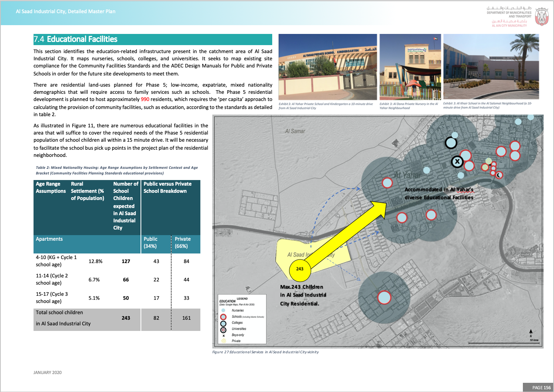
Task: Click the '22' public count cell
Action: (x=156, y=280)
